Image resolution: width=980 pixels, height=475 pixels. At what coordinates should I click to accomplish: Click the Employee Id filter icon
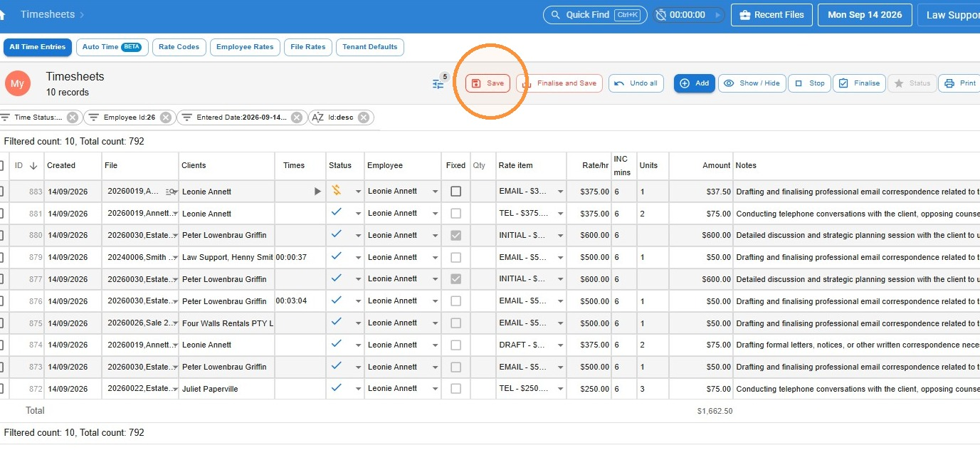click(x=93, y=118)
